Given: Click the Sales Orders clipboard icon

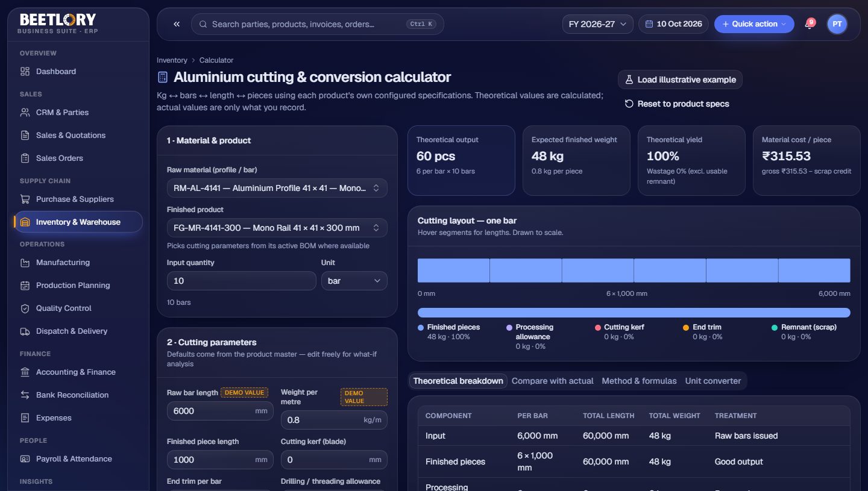Looking at the screenshot, I should pyautogui.click(x=25, y=158).
